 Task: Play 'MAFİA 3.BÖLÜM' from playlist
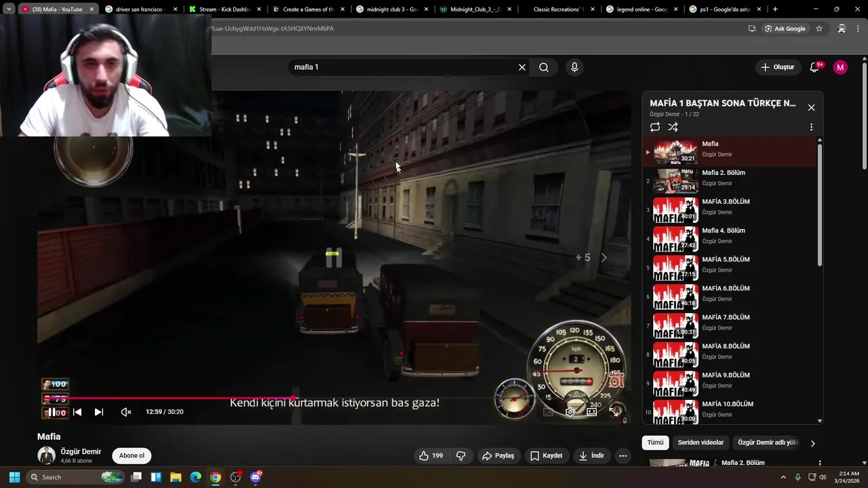731,210
